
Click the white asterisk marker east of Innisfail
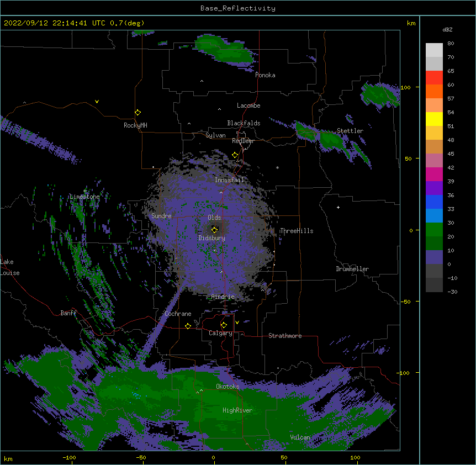click(x=277, y=167)
